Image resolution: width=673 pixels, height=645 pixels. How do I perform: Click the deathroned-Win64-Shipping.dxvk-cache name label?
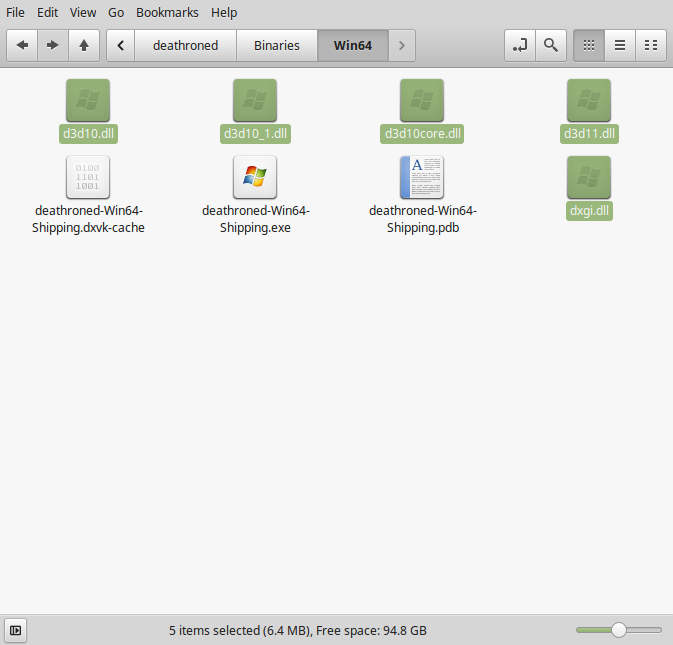coord(88,219)
